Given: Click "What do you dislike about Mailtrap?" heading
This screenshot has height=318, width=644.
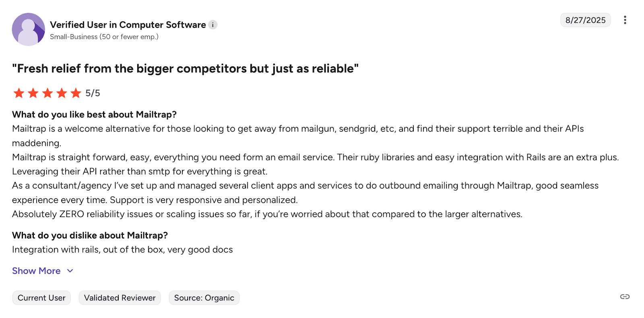Looking at the screenshot, I should pos(90,236).
